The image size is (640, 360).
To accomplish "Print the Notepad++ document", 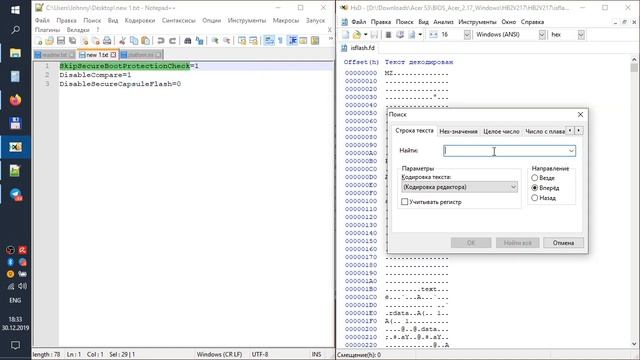I will [107, 40].
